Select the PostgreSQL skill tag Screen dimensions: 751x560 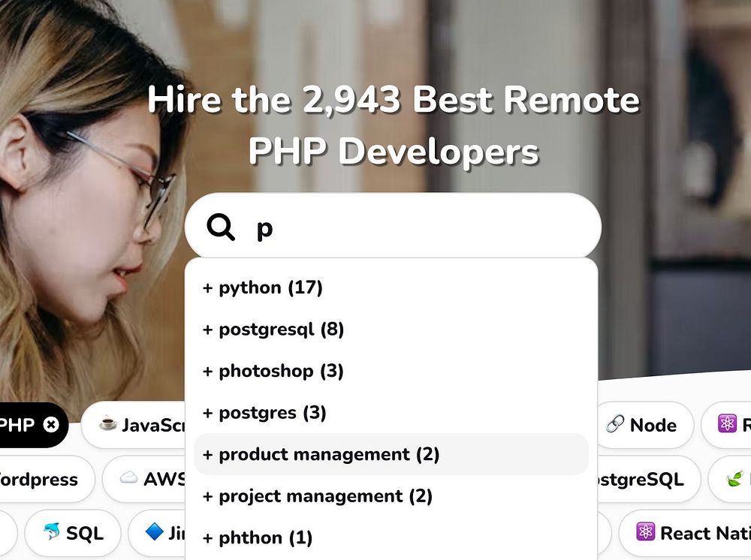[649, 479]
